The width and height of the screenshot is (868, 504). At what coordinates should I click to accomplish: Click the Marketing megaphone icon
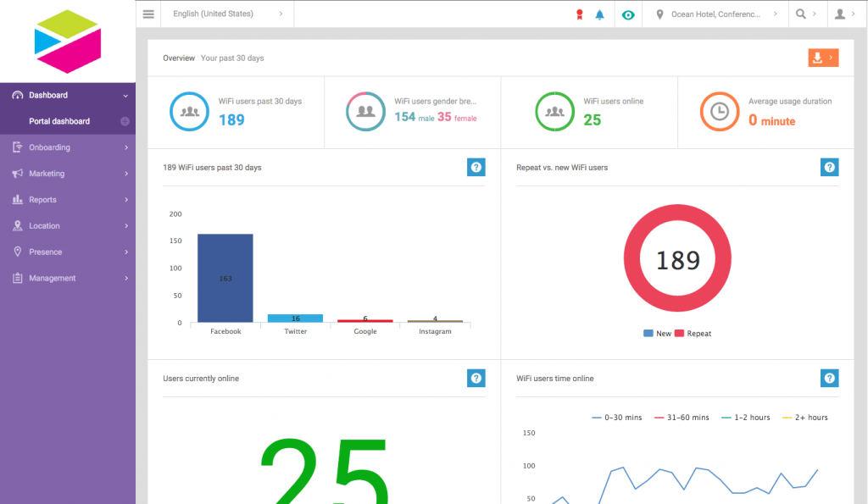(18, 173)
